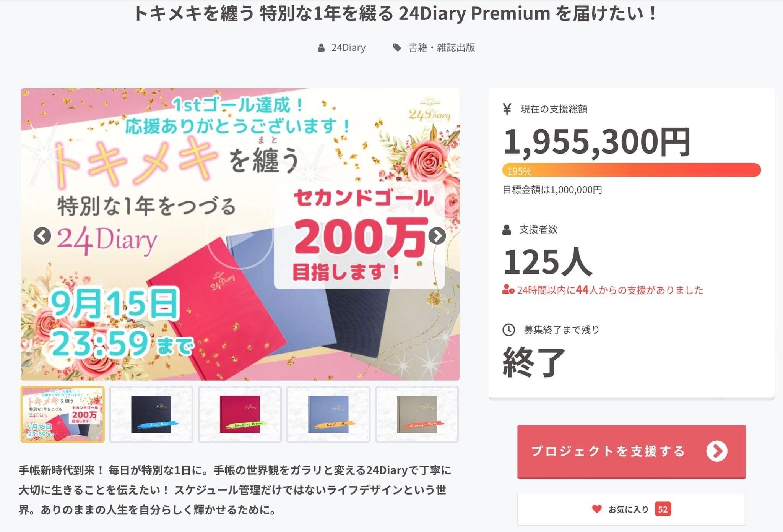Click the プロジェクトを支援する button
The width and height of the screenshot is (783, 532).
coord(608,451)
